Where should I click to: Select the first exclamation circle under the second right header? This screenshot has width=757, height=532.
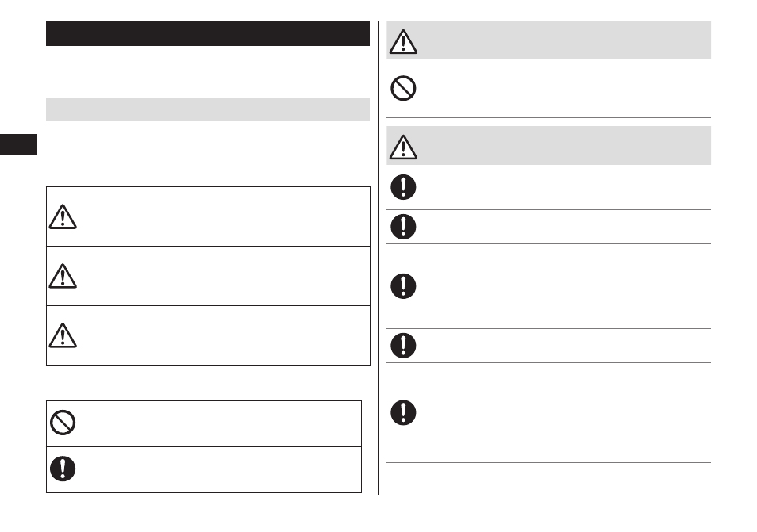[403, 187]
